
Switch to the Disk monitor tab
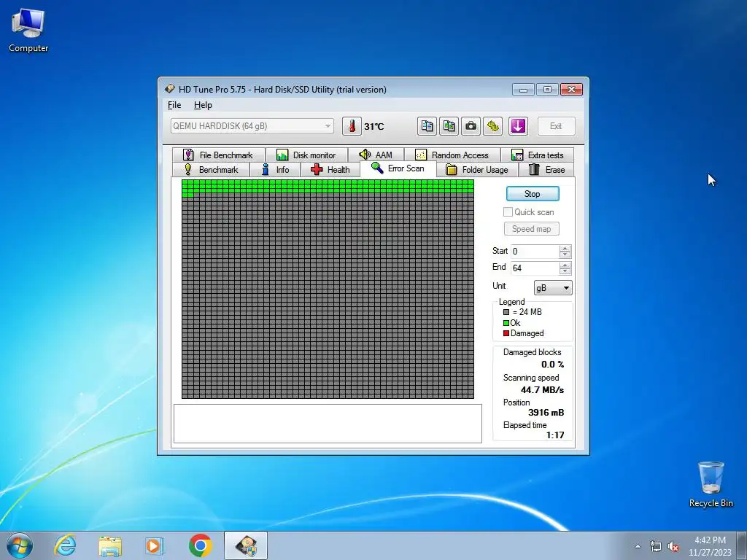307,155
